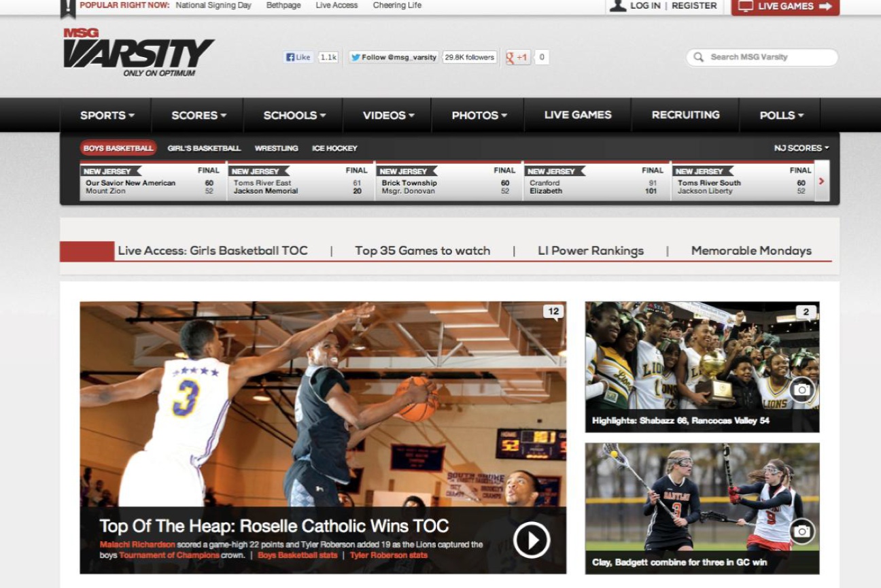Open the Shabazz highlights photo gallery camera icon
This screenshot has height=588, width=881.
coord(802,390)
